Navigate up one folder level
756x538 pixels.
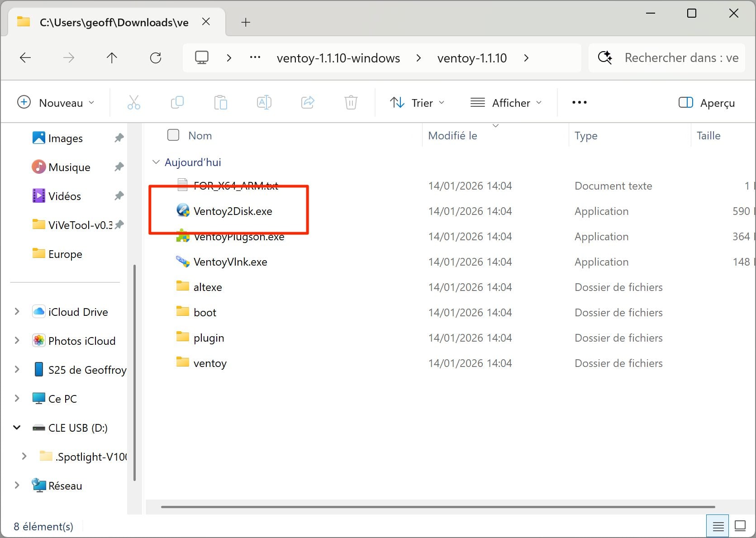[x=112, y=57]
